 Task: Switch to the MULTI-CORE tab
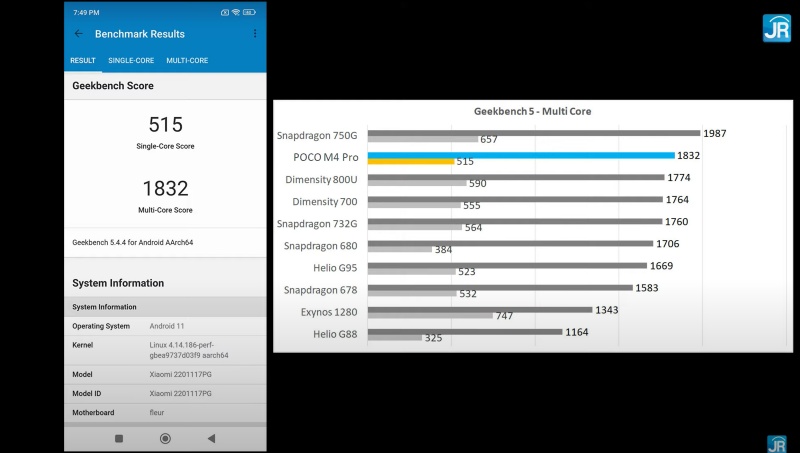[187, 60]
